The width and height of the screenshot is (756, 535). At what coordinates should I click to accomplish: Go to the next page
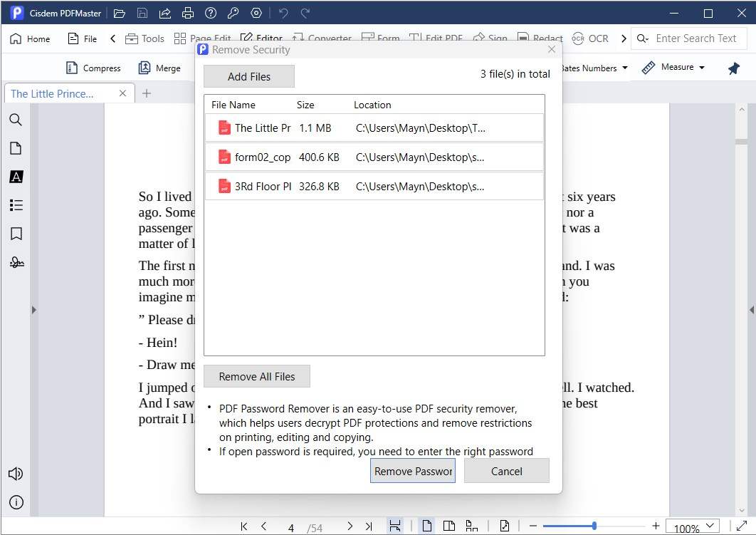tap(350, 526)
